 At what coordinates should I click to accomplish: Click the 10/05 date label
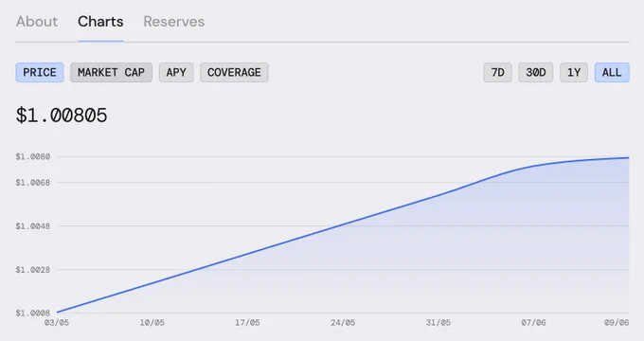click(152, 323)
